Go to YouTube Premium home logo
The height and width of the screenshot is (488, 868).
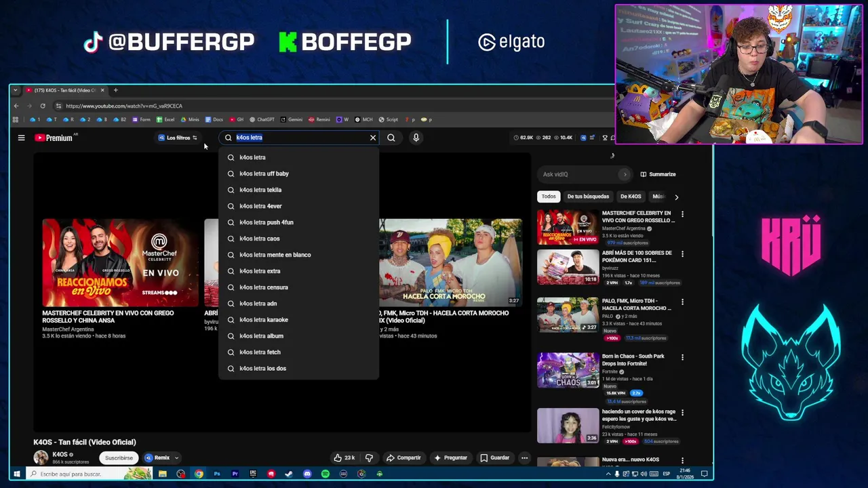click(x=54, y=138)
